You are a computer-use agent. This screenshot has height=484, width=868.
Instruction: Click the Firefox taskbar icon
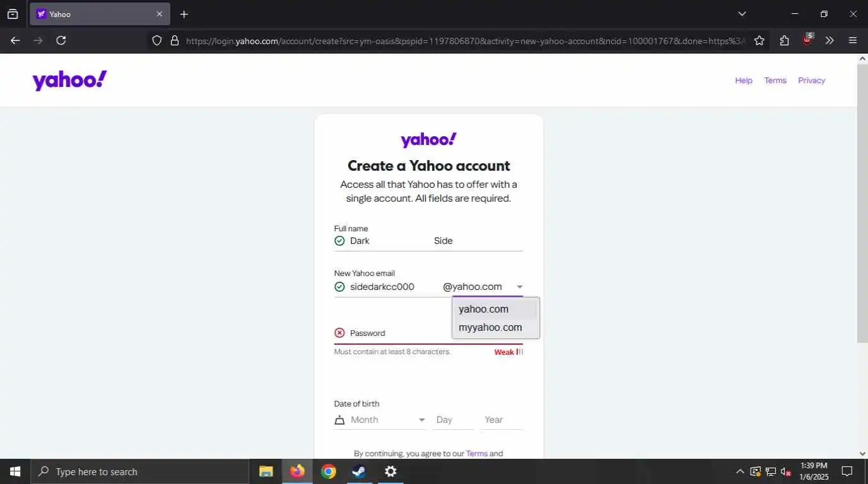click(297, 471)
